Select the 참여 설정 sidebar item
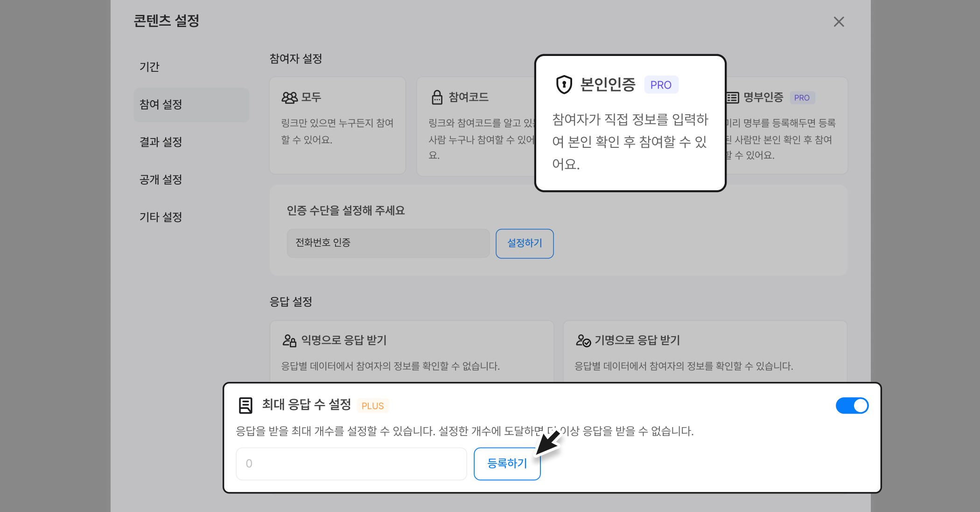The image size is (980, 512). click(161, 104)
